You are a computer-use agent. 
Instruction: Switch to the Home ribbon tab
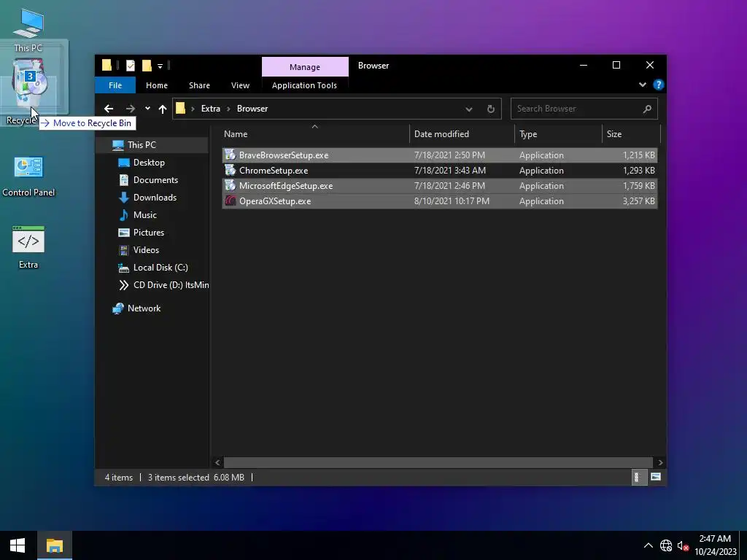click(x=157, y=85)
